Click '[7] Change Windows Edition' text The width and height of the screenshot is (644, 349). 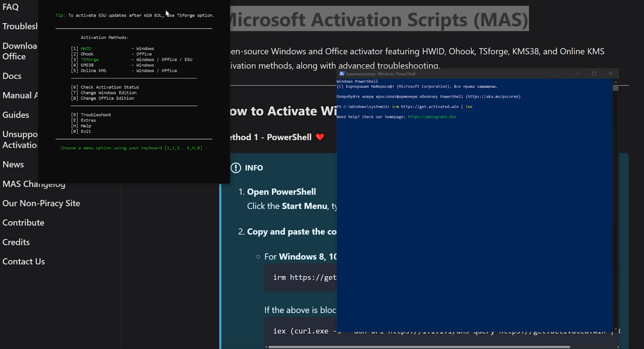103,93
